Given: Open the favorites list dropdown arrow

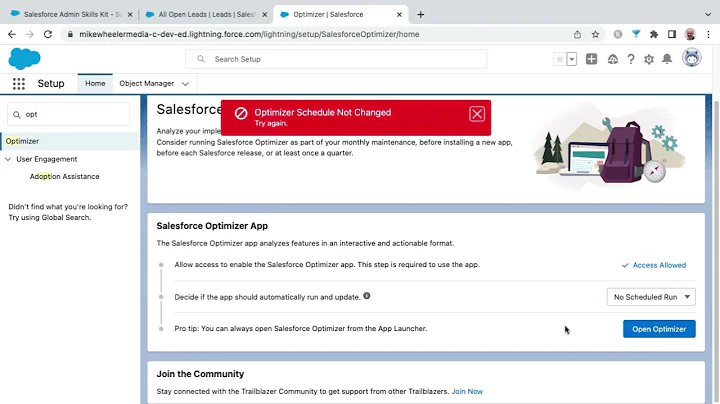Looking at the screenshot, I should (572, 59).
